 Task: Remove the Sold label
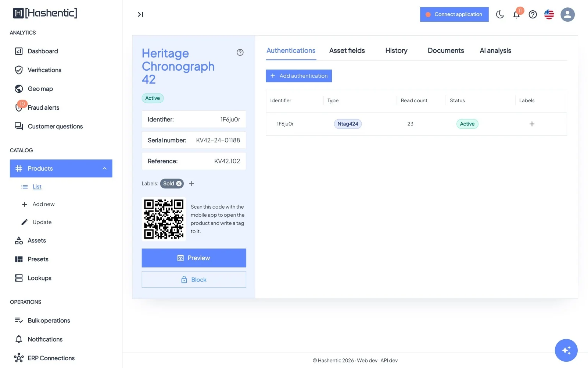tap(179, 184)
